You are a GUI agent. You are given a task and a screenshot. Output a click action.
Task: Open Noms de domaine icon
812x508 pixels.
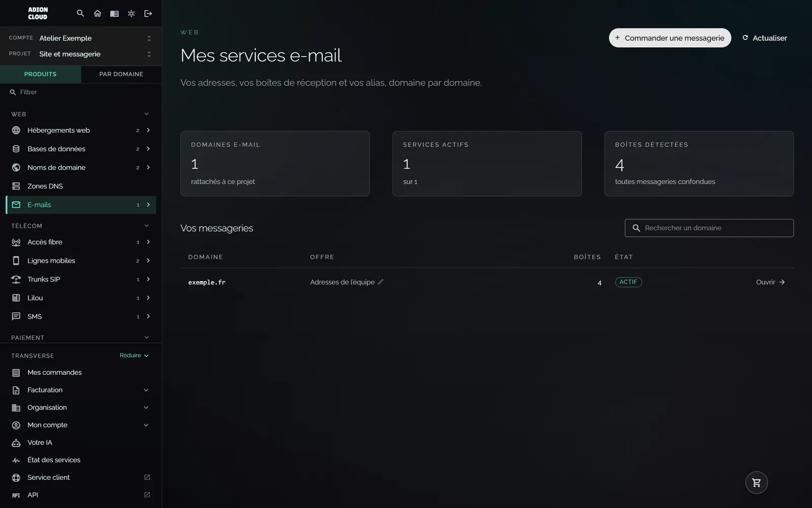click(16, 168)
